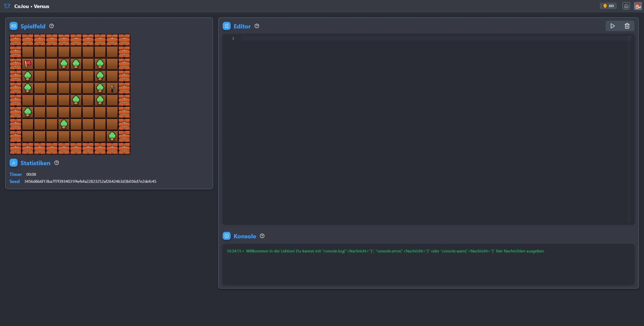The image size is (644, 326).
Task: Click the blue Konsole panel icon
Action: 227,236
